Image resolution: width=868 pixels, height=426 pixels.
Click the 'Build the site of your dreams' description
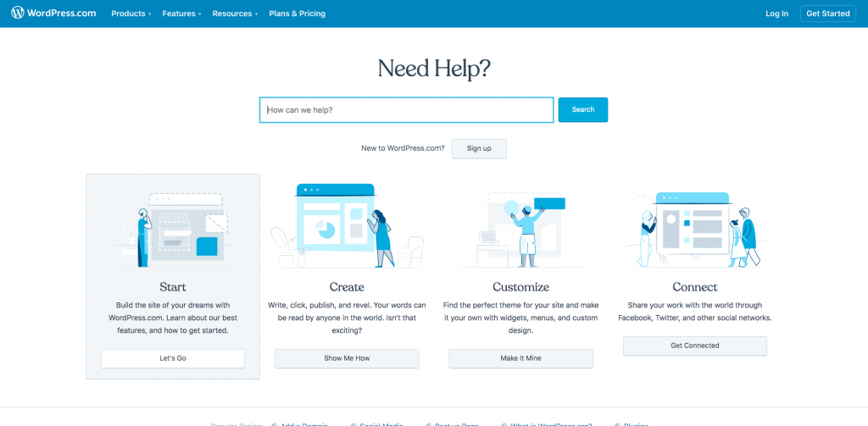point(173,318)
